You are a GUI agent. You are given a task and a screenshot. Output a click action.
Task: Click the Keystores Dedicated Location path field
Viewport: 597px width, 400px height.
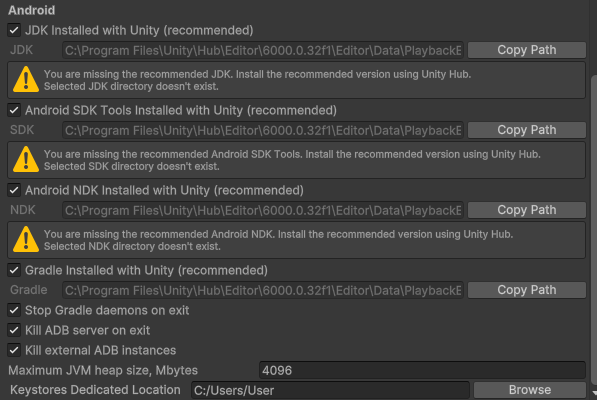[330, 390]
